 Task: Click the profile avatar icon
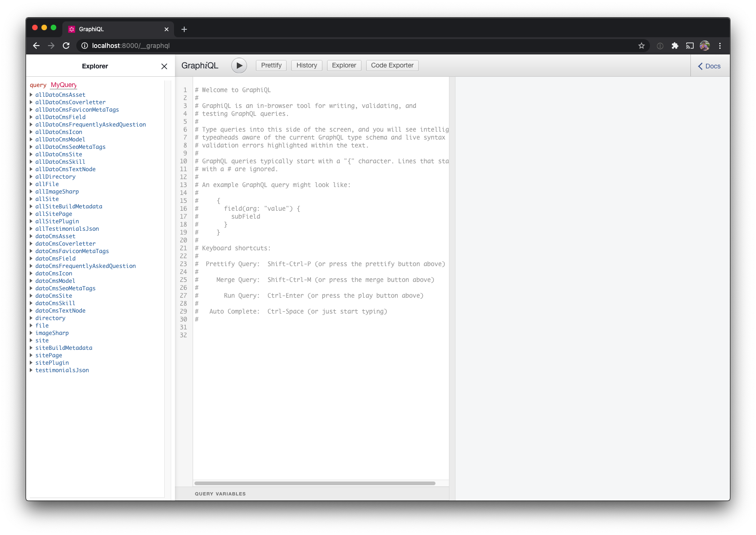point(705,46)
